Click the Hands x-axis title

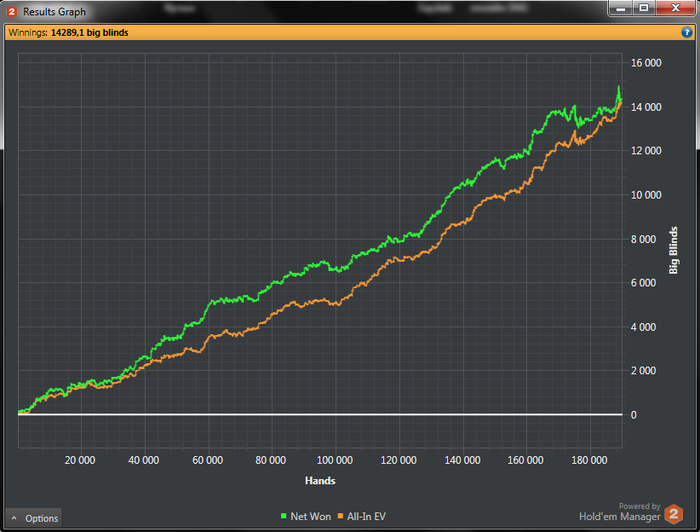320,481
